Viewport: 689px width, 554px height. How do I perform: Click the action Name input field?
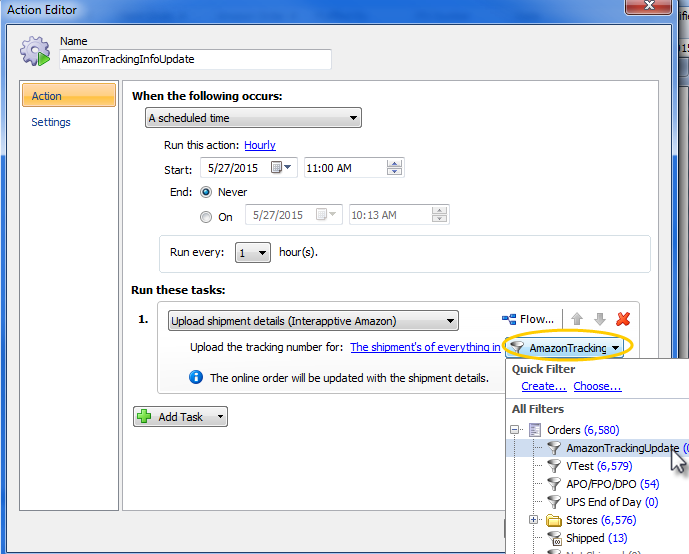click(x=196, y=59)
